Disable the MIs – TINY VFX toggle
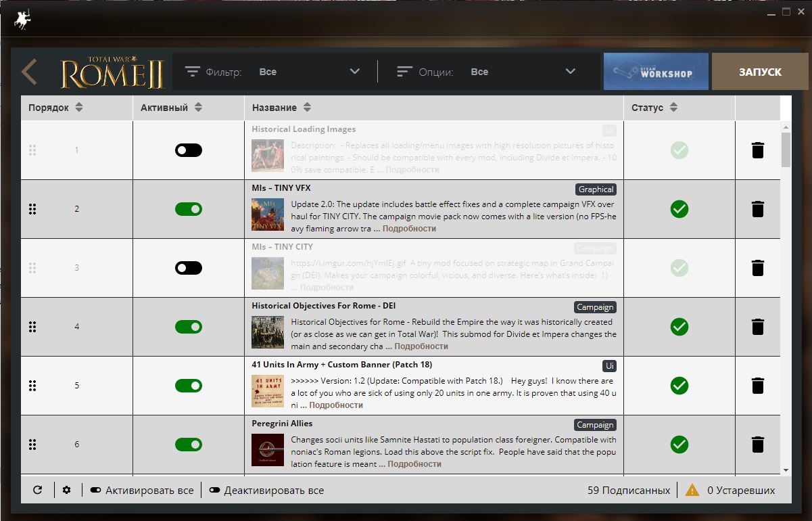Screen dimensions: 812x521 pos(189,209)
